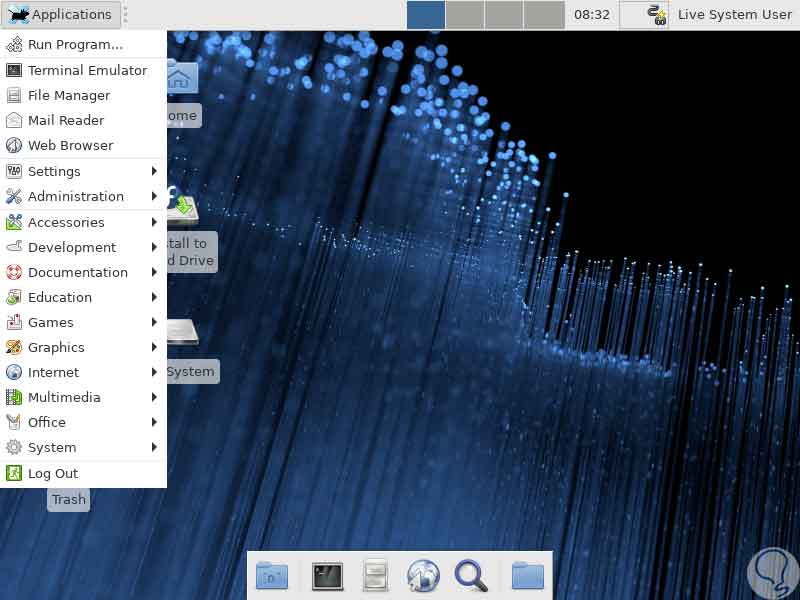The width and height of the screenshot is (800, 600).
Task: Launch web browser globe in dock
Action: 423,576
